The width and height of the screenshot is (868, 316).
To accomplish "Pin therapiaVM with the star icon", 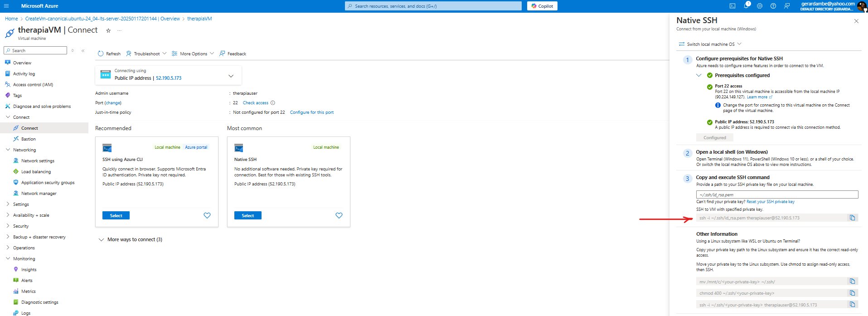I will 108,30.
